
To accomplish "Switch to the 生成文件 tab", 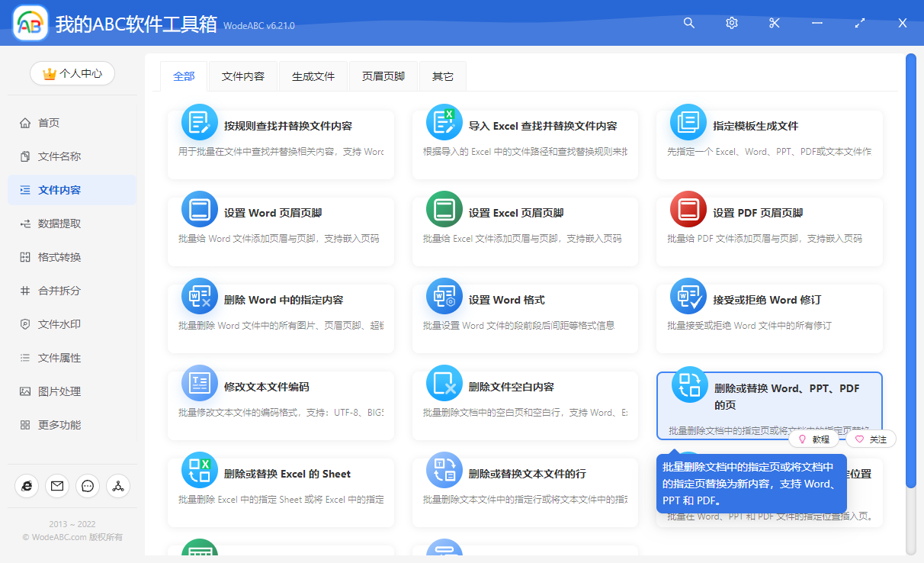I will [x=313, y=76].
